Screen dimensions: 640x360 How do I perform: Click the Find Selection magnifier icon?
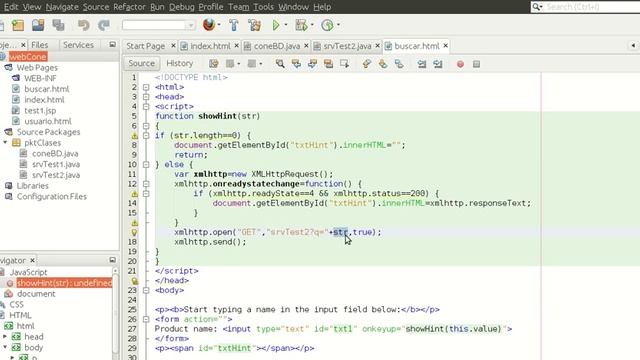click(280, 64)
